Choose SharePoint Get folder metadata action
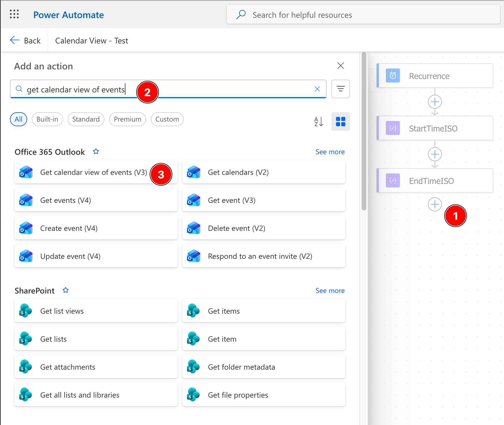 [x=264, y=367]
